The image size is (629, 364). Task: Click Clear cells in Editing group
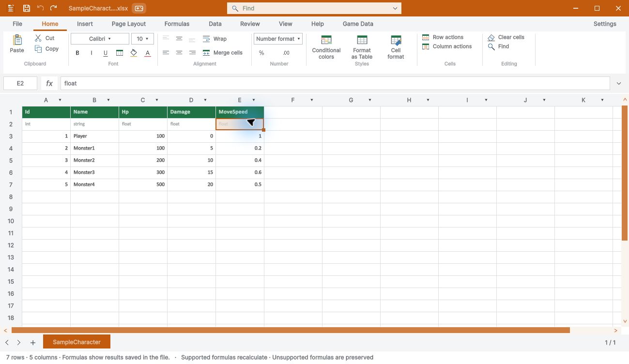tap(506, 37)
